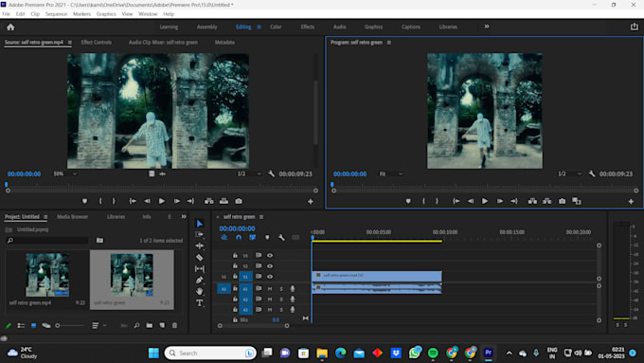Switch Project panel to List View
The image size is (644, 363).
tap(21, 326)
